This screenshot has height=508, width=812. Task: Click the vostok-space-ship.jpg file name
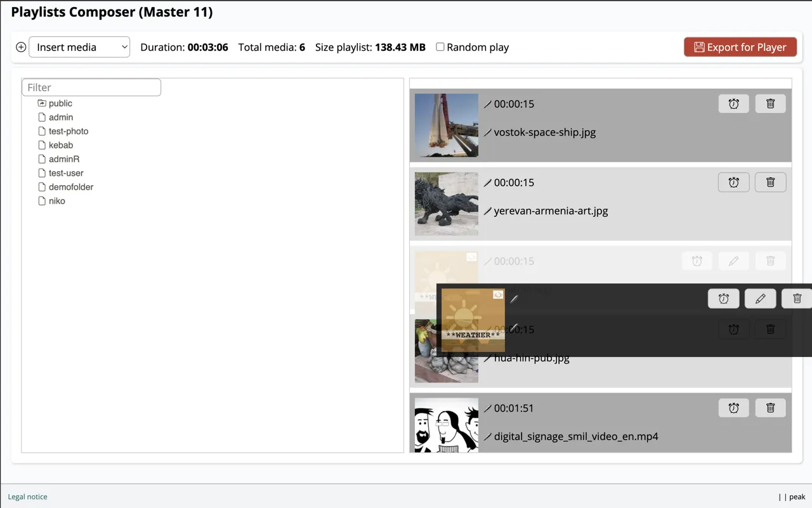(x=545, y=133)
